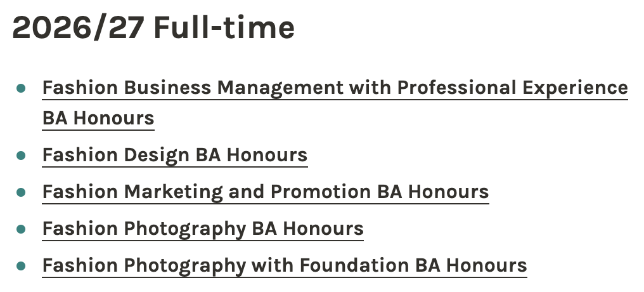Click "BA Honours" on the link's second line
The width and height of the screenshot is (644, 292).
98,118
